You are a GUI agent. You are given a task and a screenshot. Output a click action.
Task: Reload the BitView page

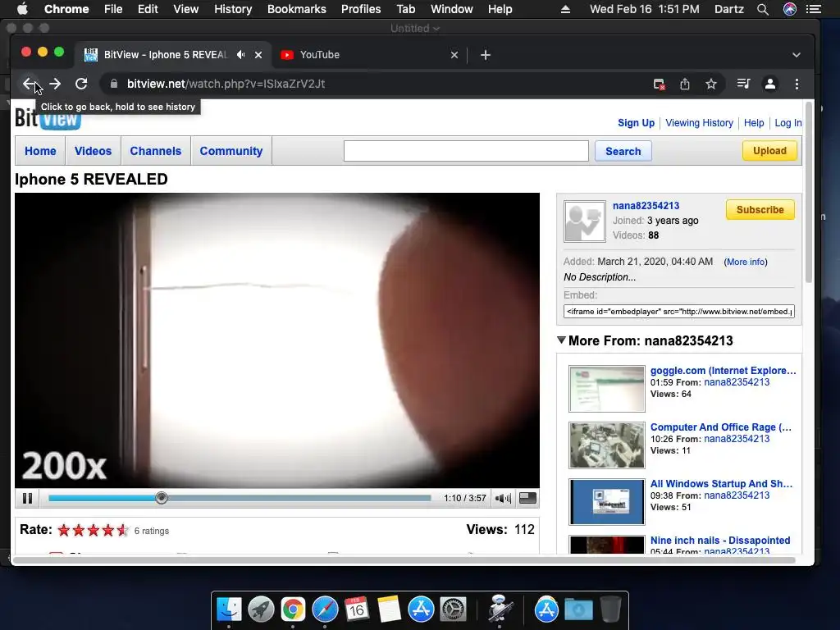coord(81,84)
